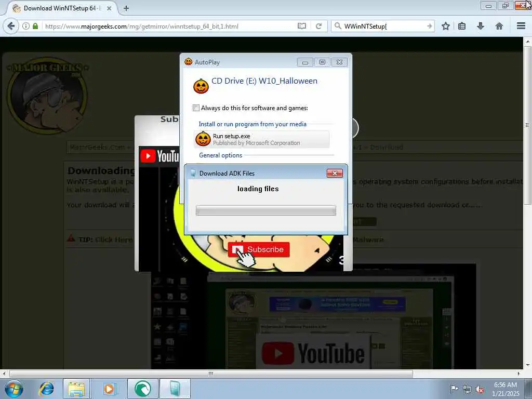Open Internet Explorer from the taskbar
The width and height of the screenshot is (532, 399).
point(46,389)
